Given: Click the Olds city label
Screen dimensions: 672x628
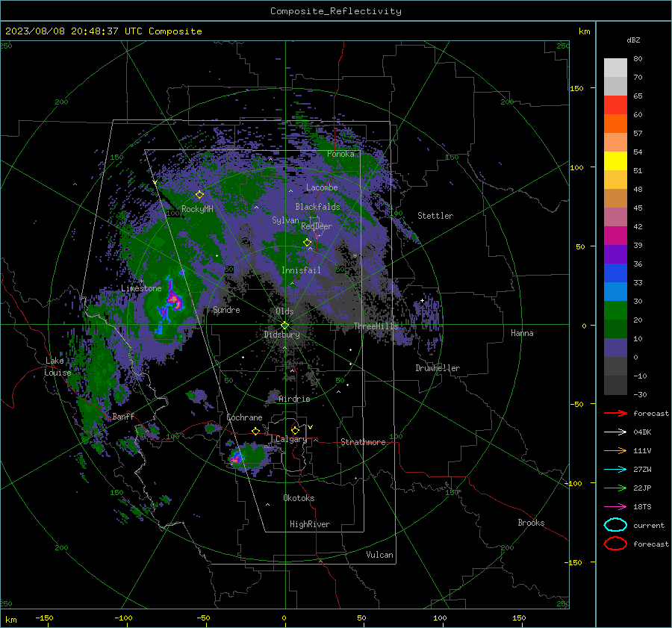Looking at the screenshot, I should tap(284, 311).
